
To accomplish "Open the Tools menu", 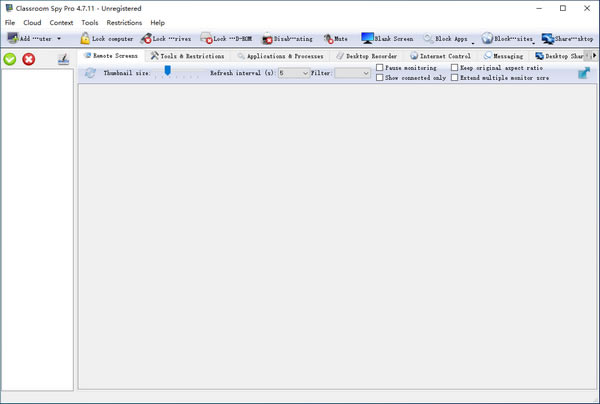I will [90, 23].
